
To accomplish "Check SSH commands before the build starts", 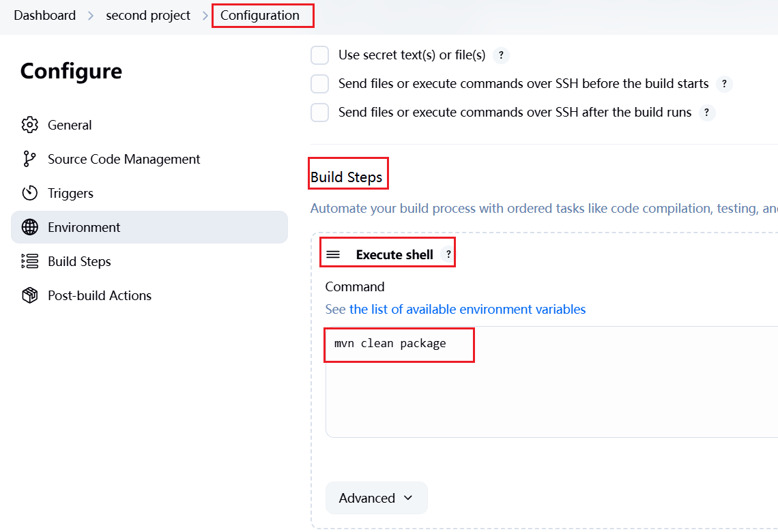I will pos(319,84).
